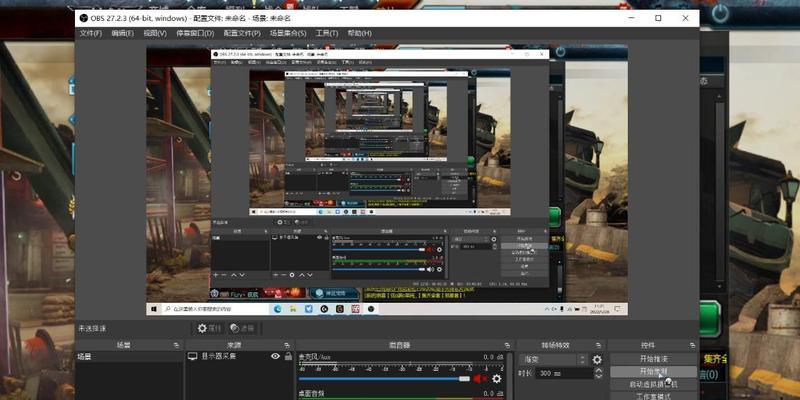
Task: Open the source 滤镜 filters button
Action: 242,328
